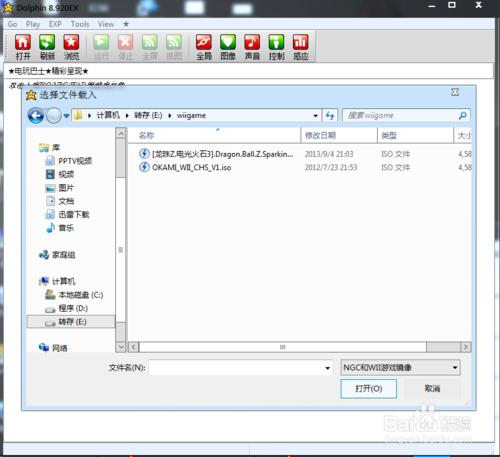Click wiigame folder in address breadcrumb
Image resolution: width=500 pixels, height=457 pixels.
pos(191,116)
